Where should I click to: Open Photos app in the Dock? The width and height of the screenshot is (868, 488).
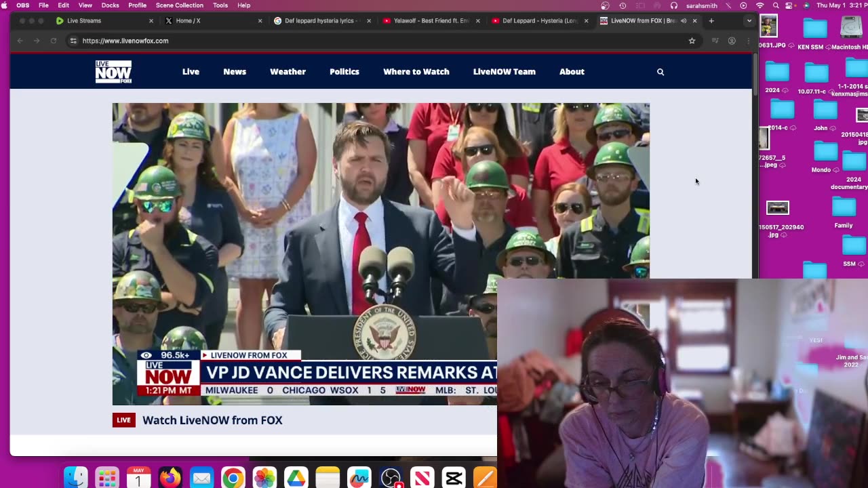(264, 478)
